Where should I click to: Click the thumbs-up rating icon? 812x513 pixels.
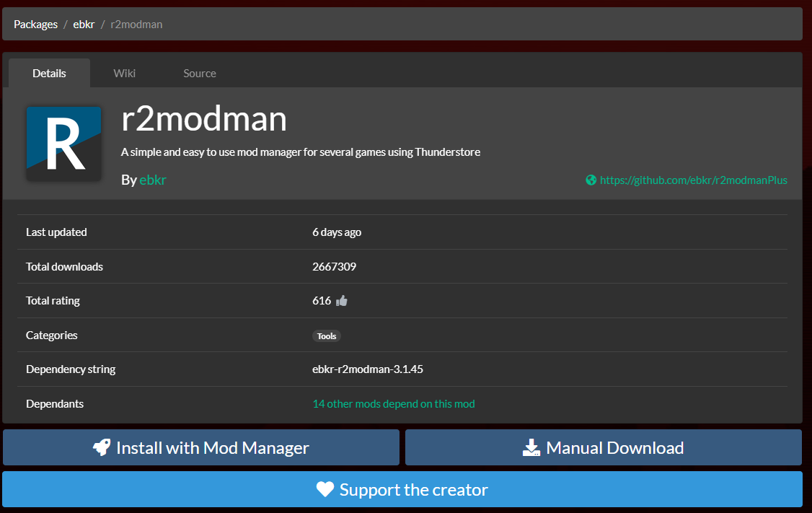click(x=342, y=301)
